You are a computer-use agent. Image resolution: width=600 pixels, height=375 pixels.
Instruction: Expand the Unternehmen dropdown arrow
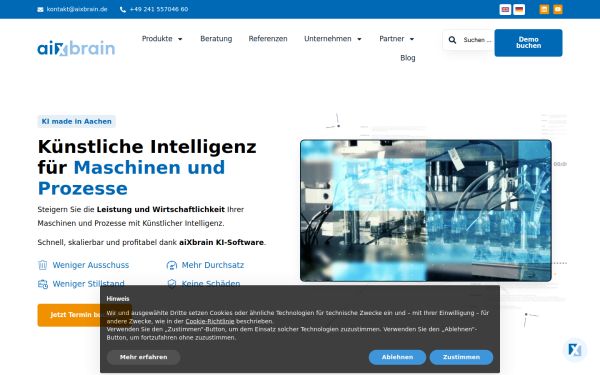coord(359,39)
